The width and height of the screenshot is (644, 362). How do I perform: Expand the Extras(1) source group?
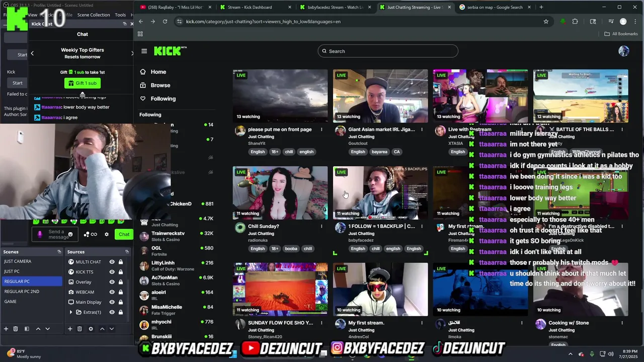point(71,312)
